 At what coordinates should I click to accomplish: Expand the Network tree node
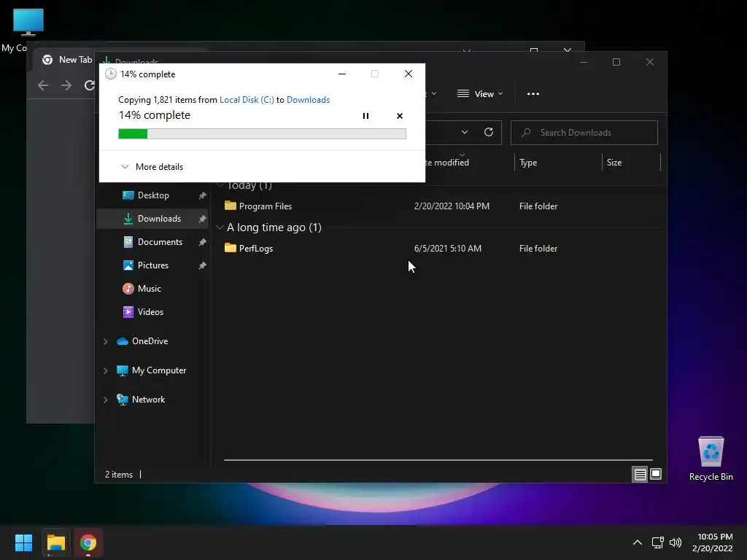pos(105,400)
